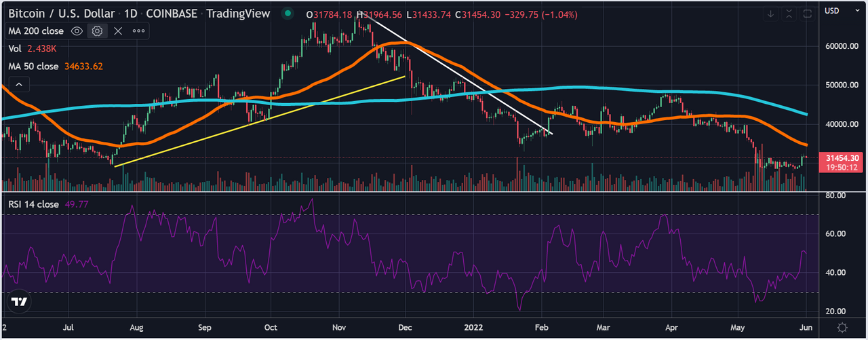Click the TradingView logo in the RSI pane

[x=20, y=303]
